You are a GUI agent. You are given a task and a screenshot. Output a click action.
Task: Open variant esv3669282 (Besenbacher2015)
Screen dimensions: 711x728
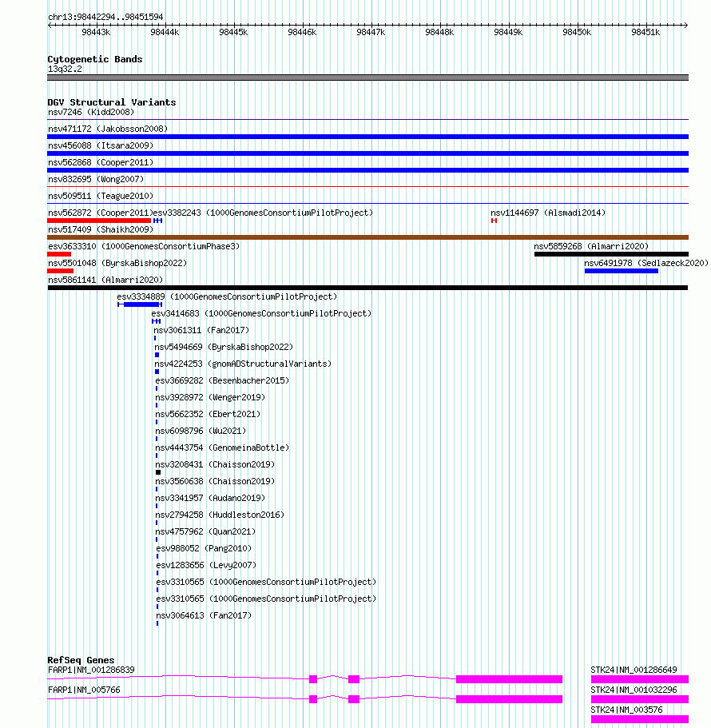[222, 380]
